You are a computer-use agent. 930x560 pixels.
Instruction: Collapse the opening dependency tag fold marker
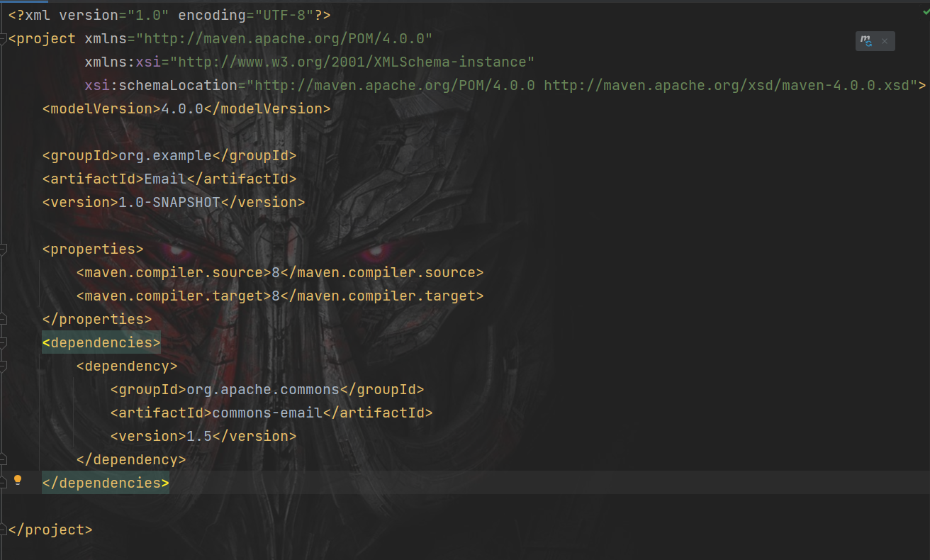click(3, 366)
